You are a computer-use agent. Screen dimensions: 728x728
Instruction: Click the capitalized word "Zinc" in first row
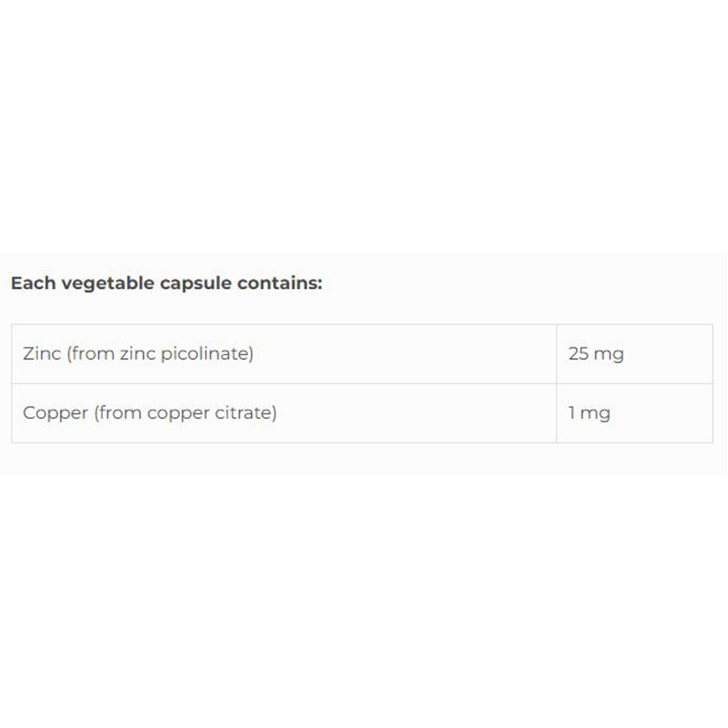[x=42, y=353]
